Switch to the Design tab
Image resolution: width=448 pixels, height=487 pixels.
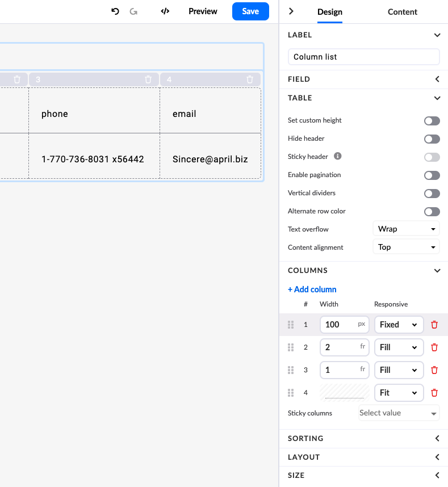coord(330,12)
